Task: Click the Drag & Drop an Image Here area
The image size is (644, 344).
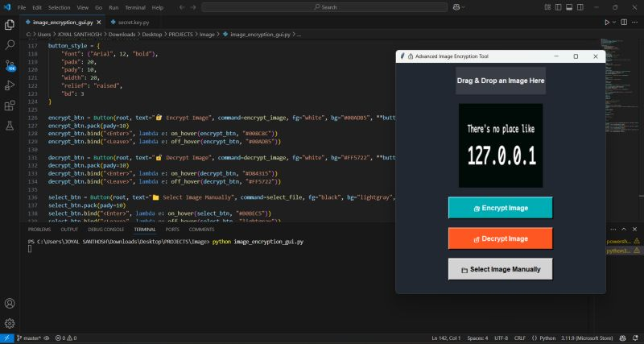Action: 501,81
